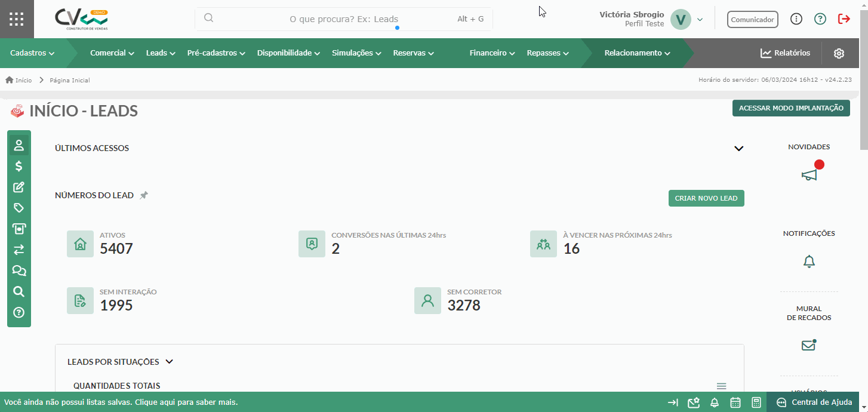Screen dimensions: 868x412
Task: Open Relatórios in the navigation bar
Action: pos(786,53)
